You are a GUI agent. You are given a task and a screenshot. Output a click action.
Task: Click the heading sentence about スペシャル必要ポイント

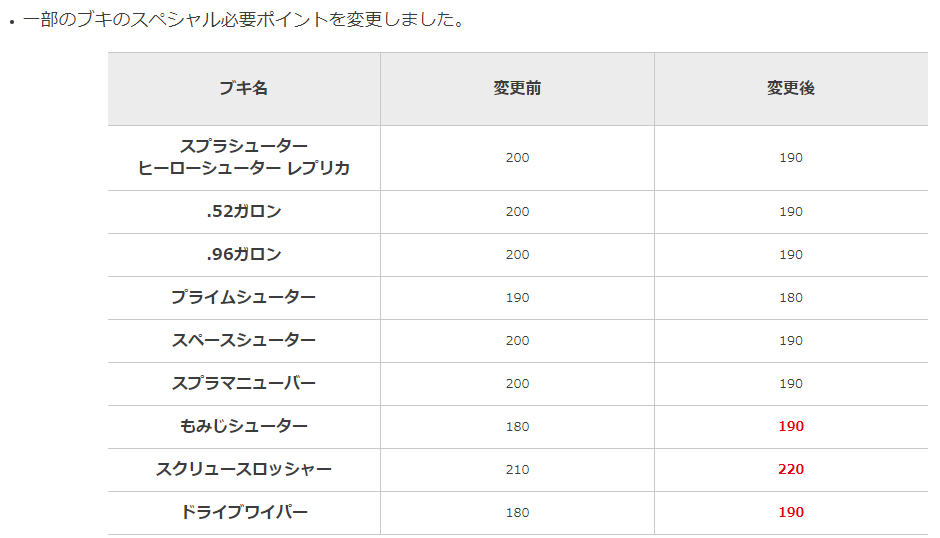click(243, 20)
